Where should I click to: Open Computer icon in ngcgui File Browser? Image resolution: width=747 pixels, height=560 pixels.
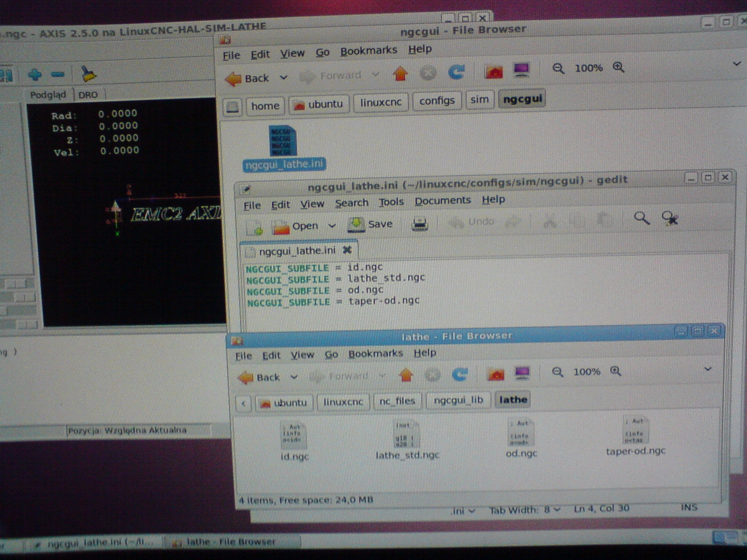click(x=521, y=70)
